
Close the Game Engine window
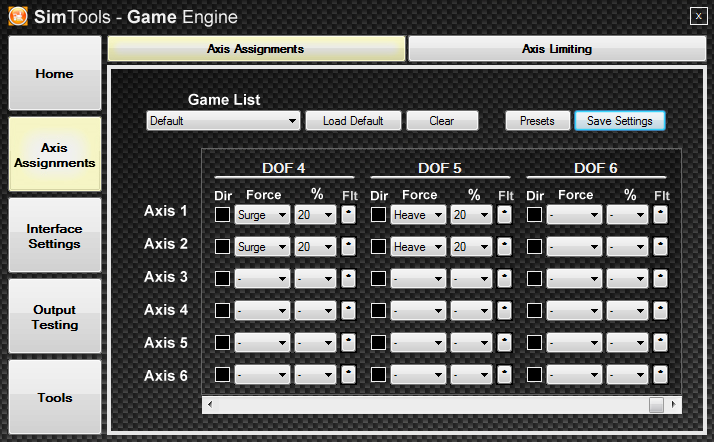click(697, 15)
